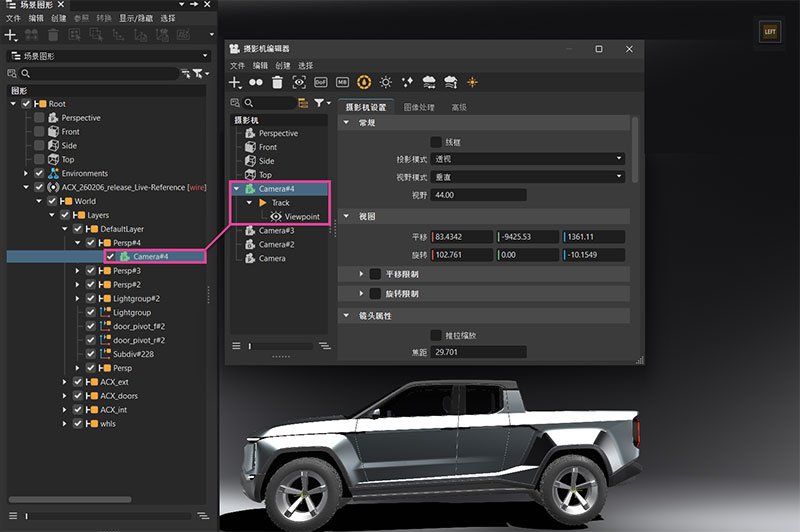The height and width of the screenshot is (532, 800).
Task: Toggle the Perspective checkbox in Scenegraph
Action: 39,117
